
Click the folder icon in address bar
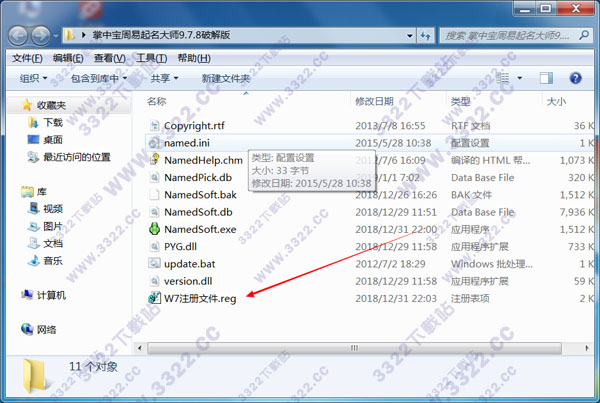pyautogui.click(x=69, y=36)
